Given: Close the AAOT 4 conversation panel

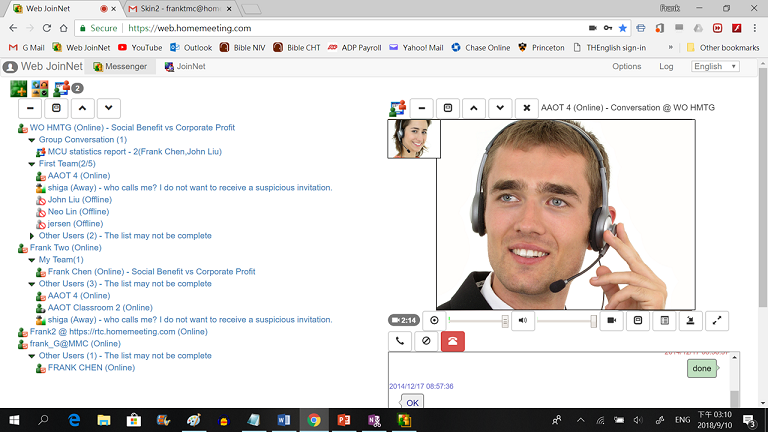Looking at the screenshot, I should click(x=527, y=108).
